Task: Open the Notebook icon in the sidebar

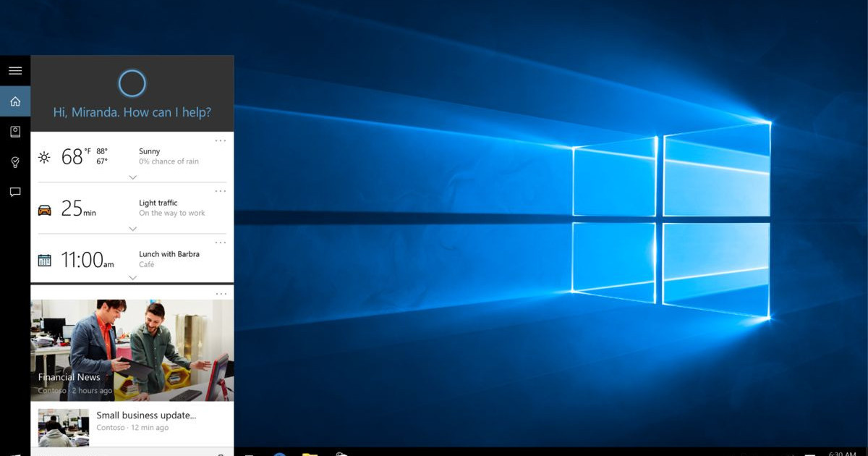Action: tap(15, 131)
